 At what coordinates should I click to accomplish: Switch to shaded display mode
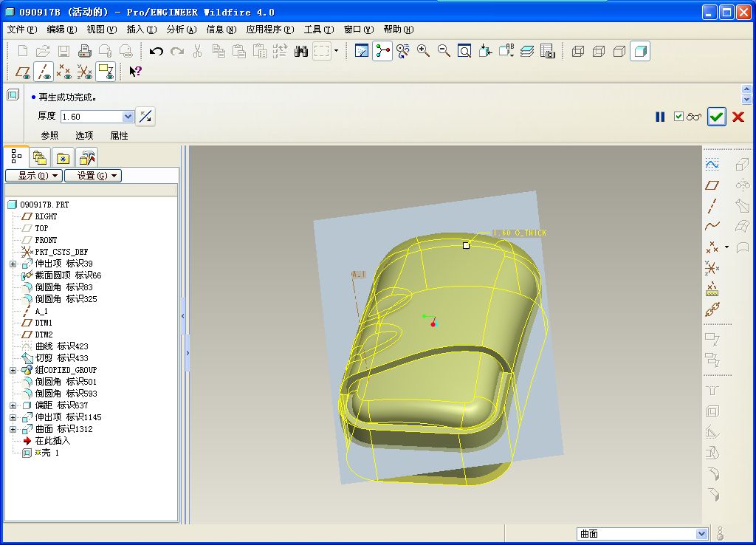640,51
